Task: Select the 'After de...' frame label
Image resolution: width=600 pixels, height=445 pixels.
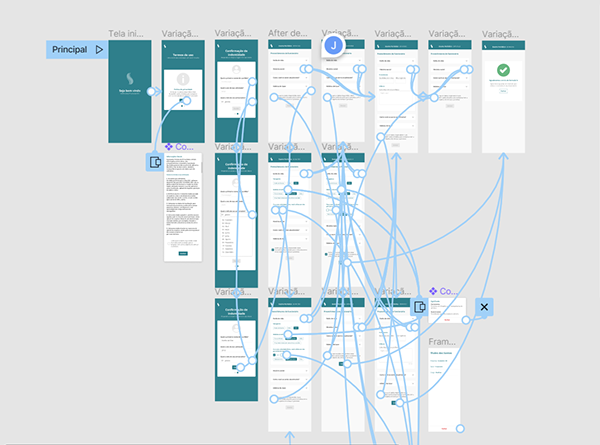Action: pyautogui.click(x=290, y=34)
